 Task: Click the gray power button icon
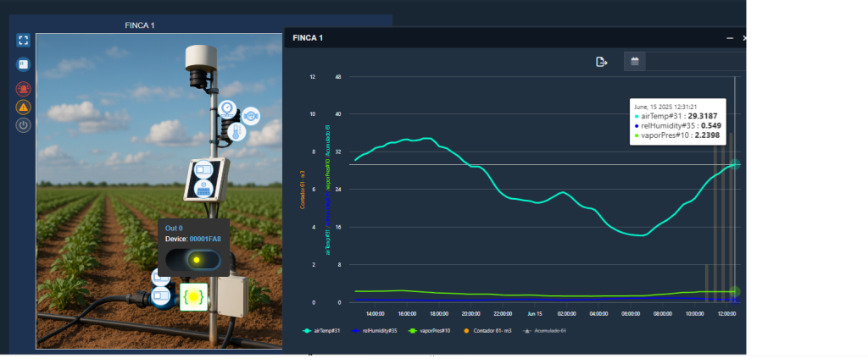tap(24, 124)
